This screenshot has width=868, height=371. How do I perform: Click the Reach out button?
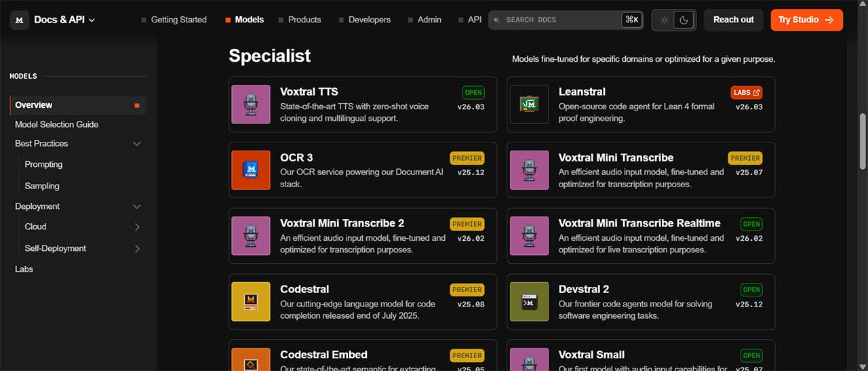coord(734,20)
